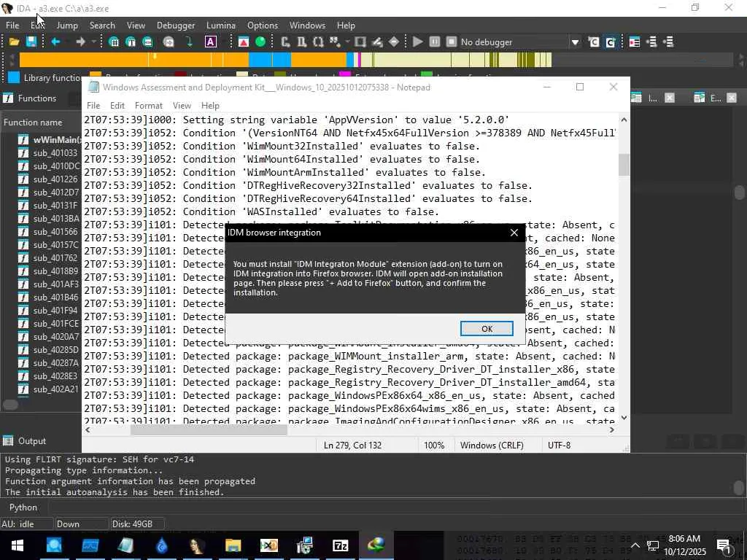Click the red-and-blue list view icon in toolbar

point(635,42)
